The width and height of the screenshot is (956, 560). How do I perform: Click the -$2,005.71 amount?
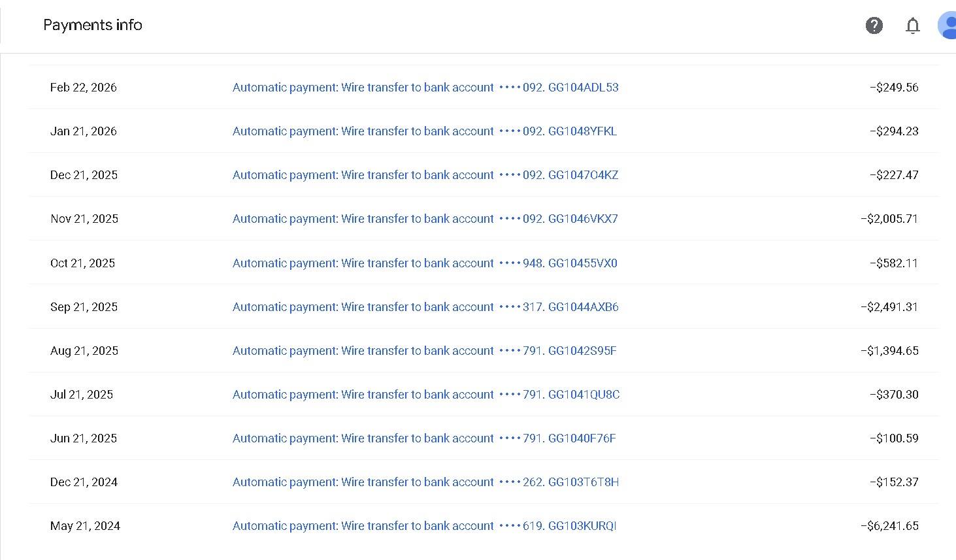tap(889, 219)
